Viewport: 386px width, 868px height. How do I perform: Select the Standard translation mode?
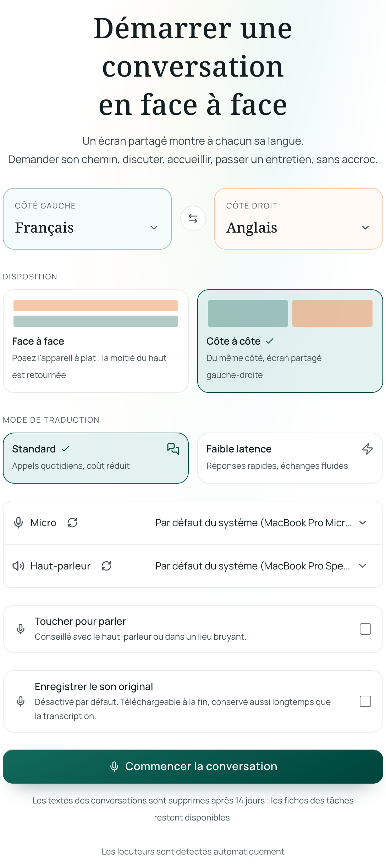click(x=96, y=458)
